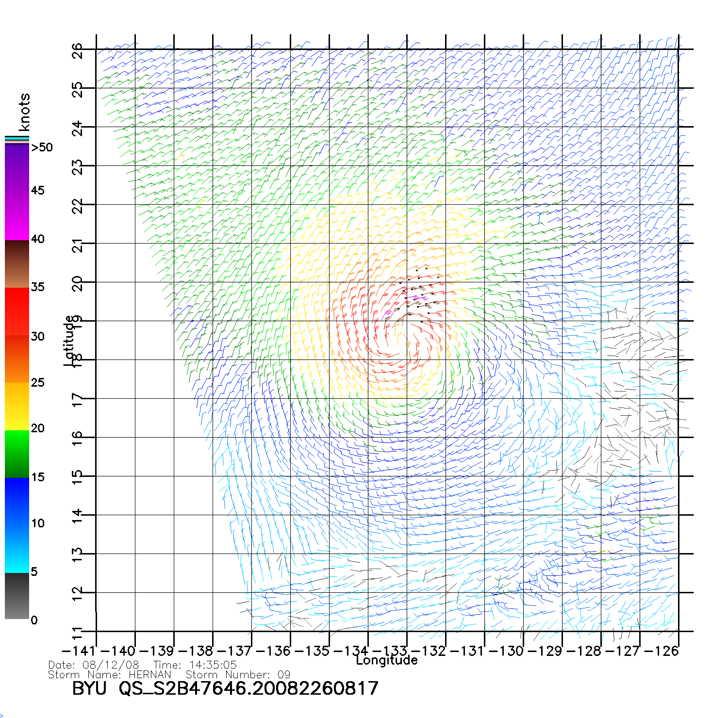
Task: Click the green 15-20 knots legend band
Action: pyautogui.click(x=17, y=454)
